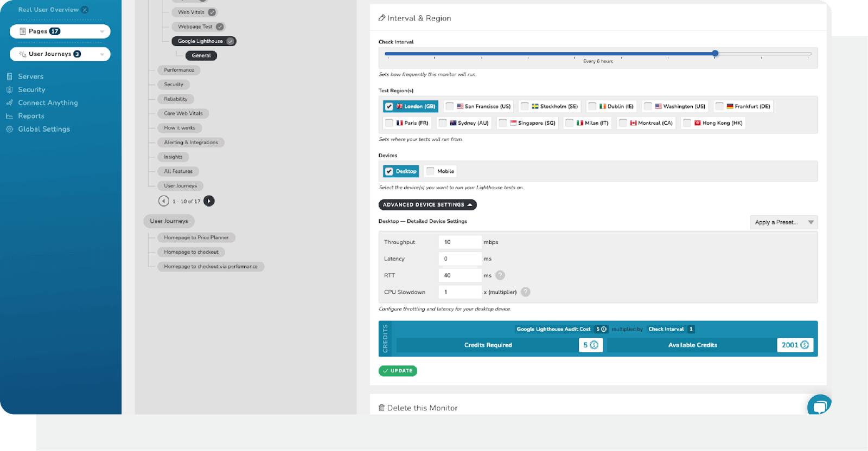Click the Latency input field
This screenshot has width=868, height=451.
tap(460, 259)
